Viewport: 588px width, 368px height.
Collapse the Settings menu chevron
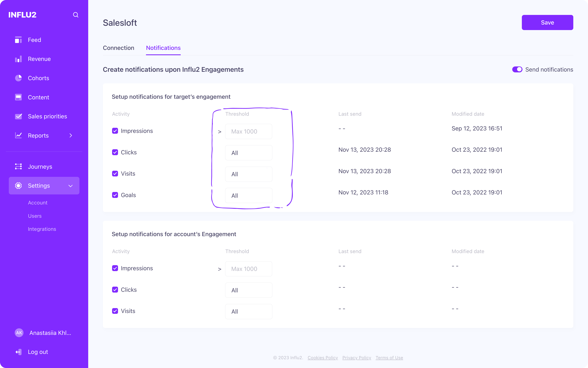tap(70, 186)
